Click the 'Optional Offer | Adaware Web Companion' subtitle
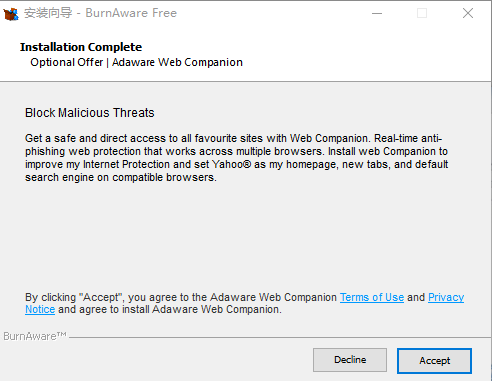Screen dimensions: 492x381 tap(136, 62)
